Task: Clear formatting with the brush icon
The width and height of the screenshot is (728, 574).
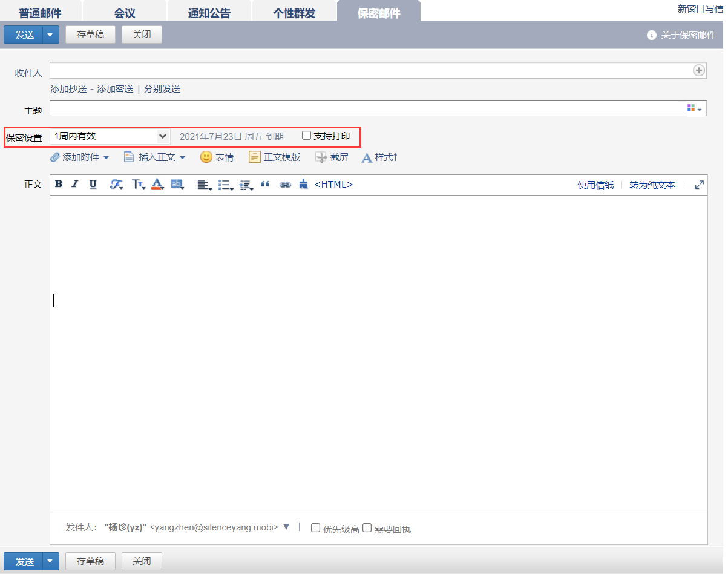Action: click(x=303, y=185)
